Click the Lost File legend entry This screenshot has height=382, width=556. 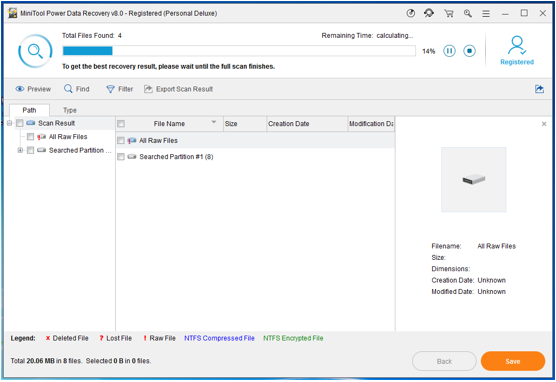[116, 338]
